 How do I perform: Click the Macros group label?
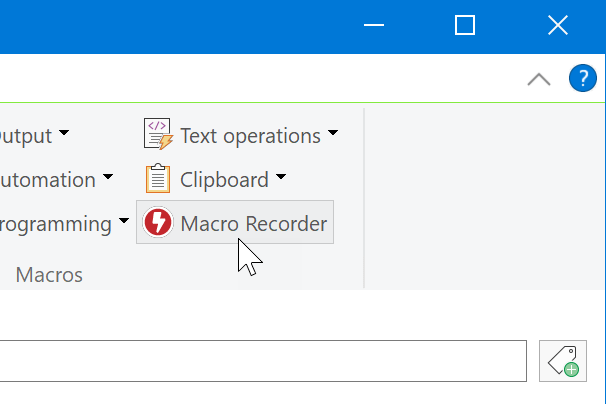[50, 274]
